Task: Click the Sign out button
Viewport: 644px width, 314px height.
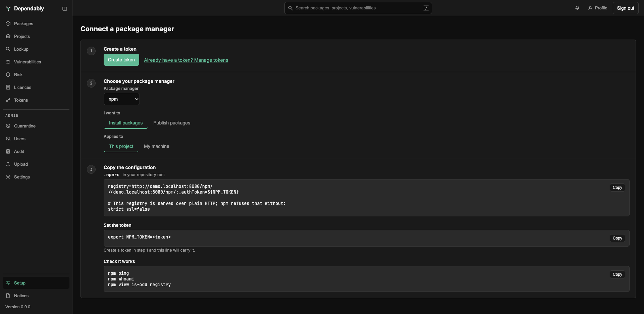Action: tap(626, 8)
